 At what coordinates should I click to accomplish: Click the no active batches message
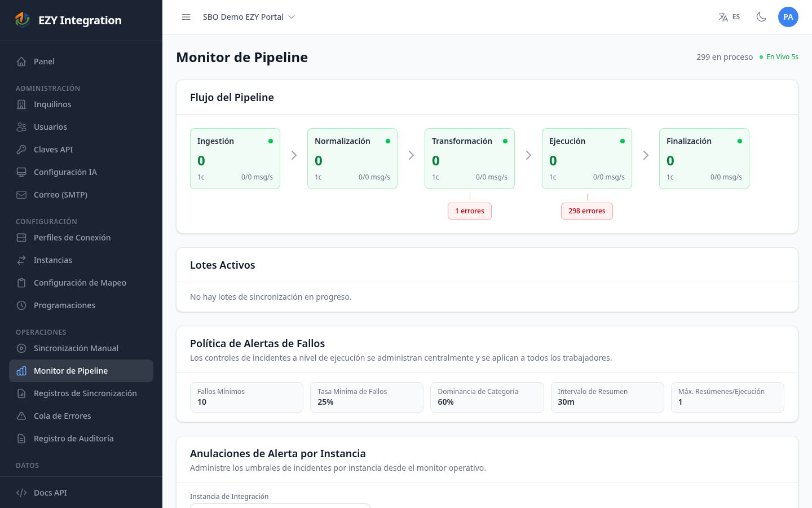click(271, 297)
